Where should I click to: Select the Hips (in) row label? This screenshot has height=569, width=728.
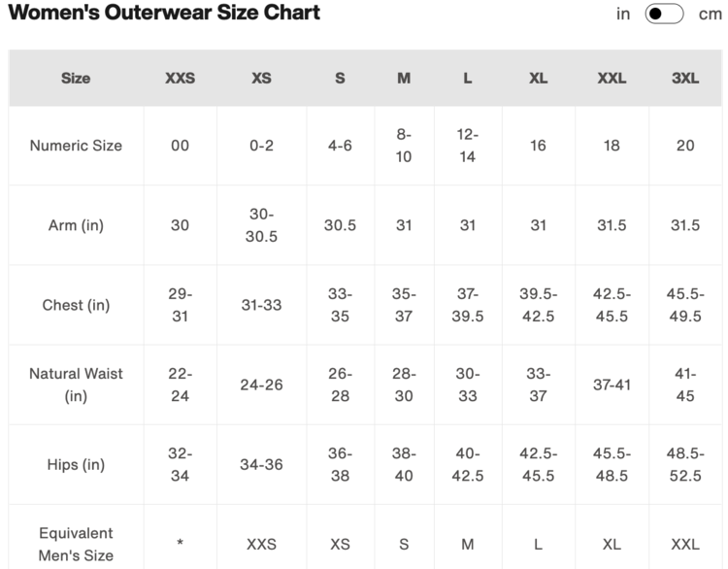pyautogui.click(x=76, y=464)
